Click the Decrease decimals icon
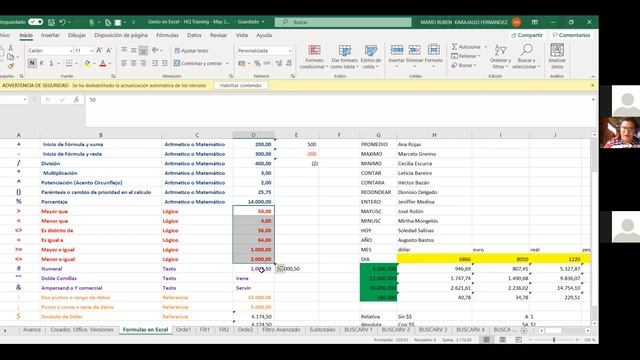The image size is (640, 360). point(289,63)
